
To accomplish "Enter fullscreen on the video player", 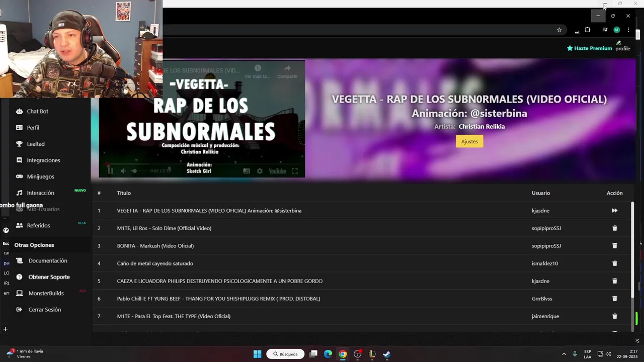I will (x=295, y=171).
